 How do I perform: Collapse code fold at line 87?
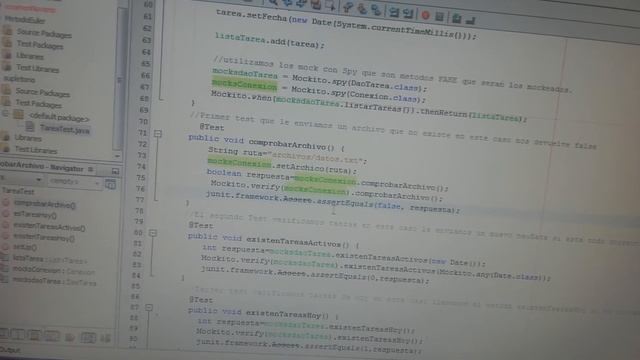[x=149, y=307]
